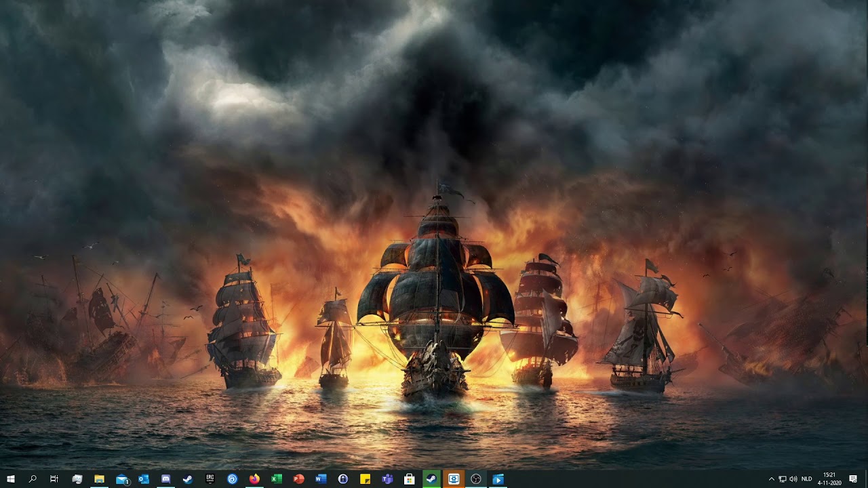Open Sticky Notes from taskbar
The width and height of the screenshot is (868, 488).
(x=366, y=479)
